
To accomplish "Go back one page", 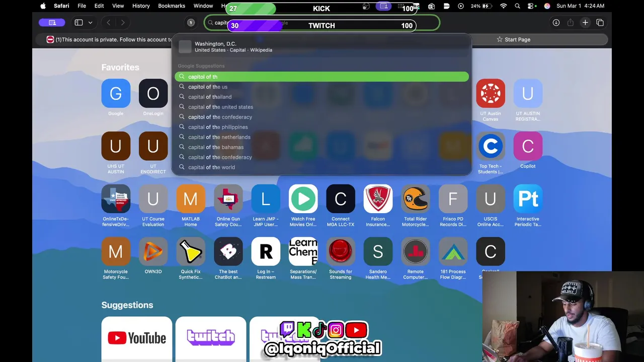I will coord(109,23).
